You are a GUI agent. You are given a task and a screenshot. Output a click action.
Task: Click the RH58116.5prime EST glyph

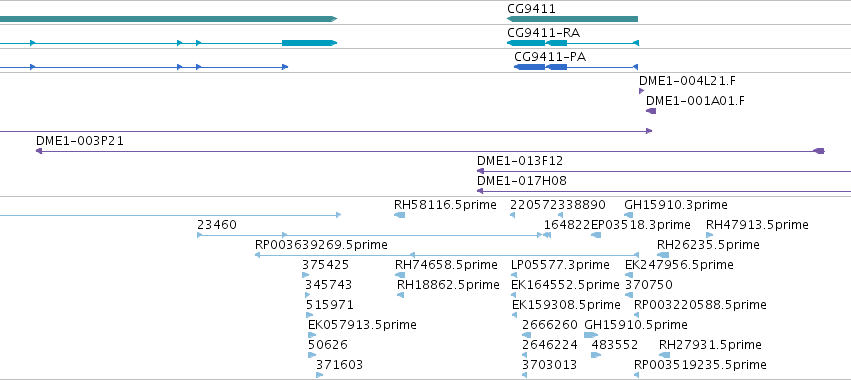coord(399,216)
